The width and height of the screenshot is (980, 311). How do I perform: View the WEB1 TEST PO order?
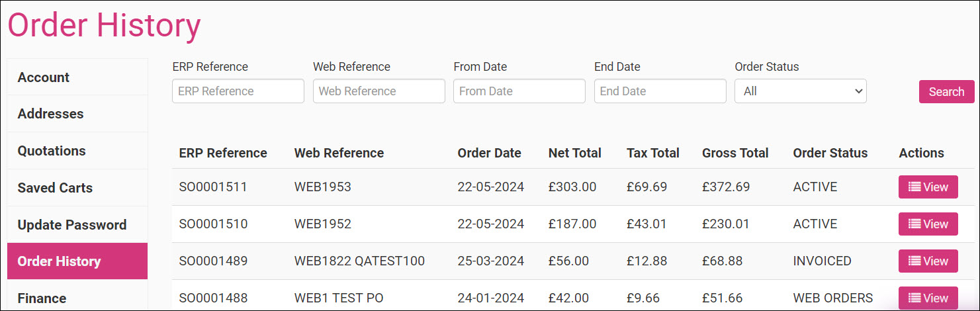point(928,298)
